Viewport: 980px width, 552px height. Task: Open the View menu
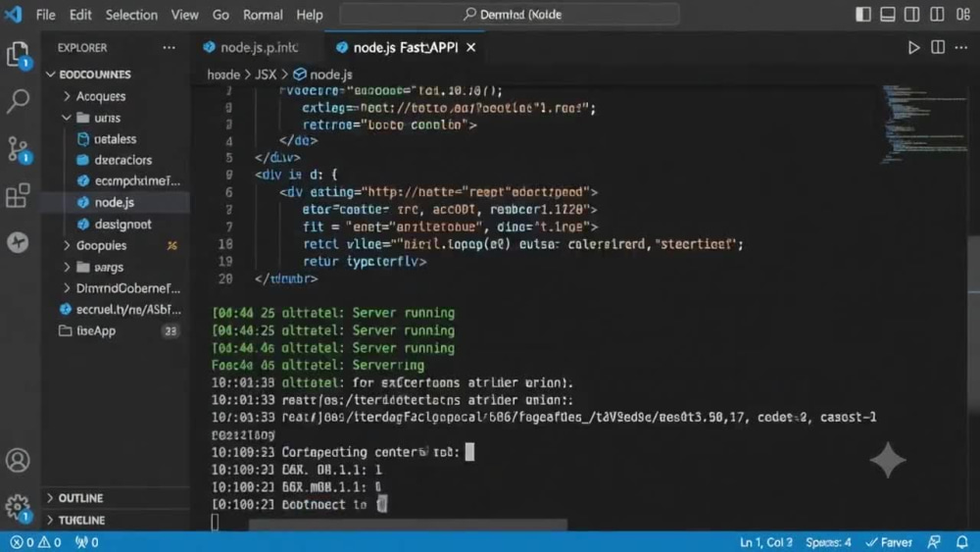point(185,15)
